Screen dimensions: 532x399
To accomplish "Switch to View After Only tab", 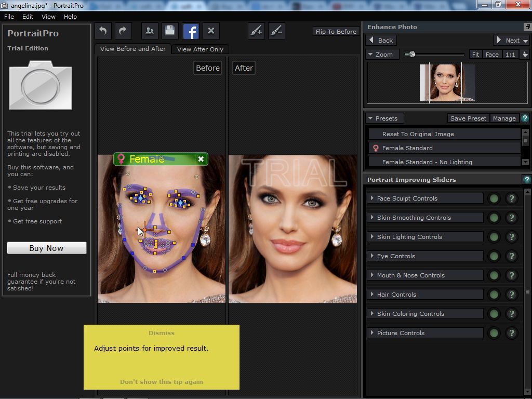I will point(200,49).
